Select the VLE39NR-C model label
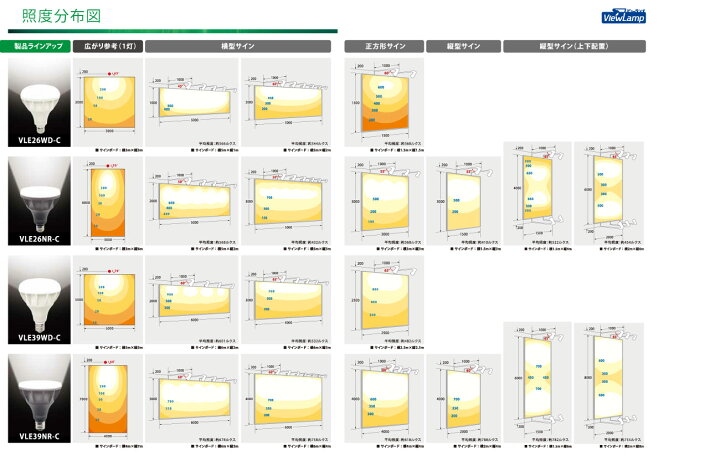 39,437
